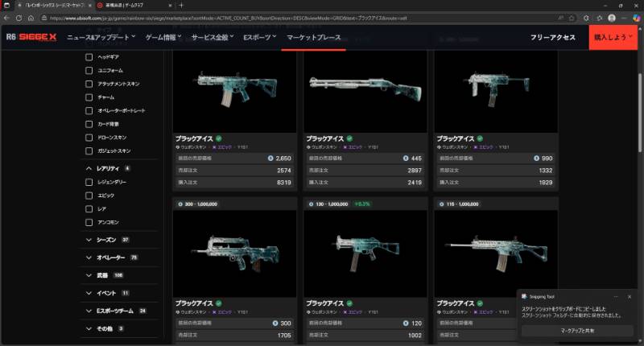Open the browser extensions icon

[586, 18]
